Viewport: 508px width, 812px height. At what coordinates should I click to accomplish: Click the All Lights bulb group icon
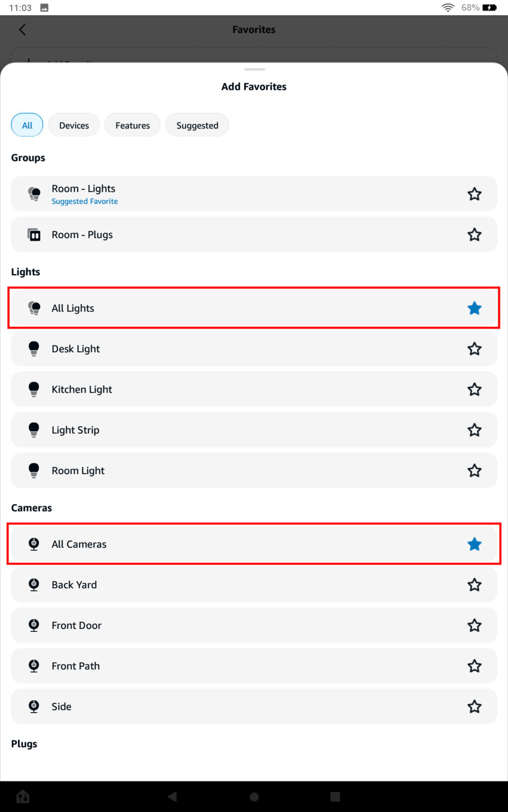click(x=34, y=308)
